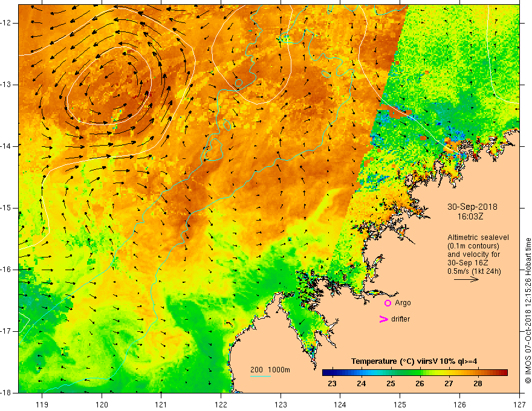Click the color bar tick label 28
Image resolution: width=532 pixels, height=411 pixels.
(478, 384)
